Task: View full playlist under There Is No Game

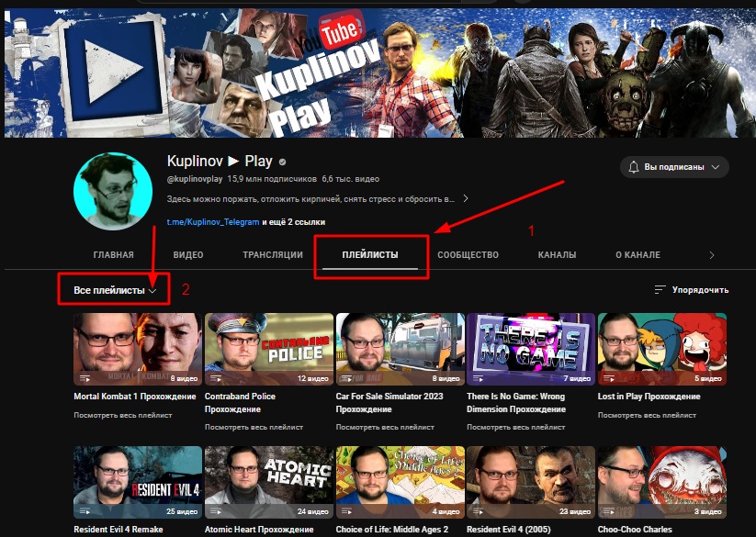Action: [x=516, y=427]
